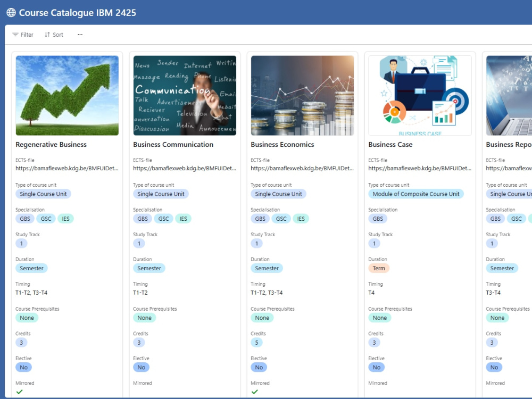Open the Business Economics coins thumbnail
Image resolution: width=532 pixels, height=399 pixels.
(x=302, y=96)
